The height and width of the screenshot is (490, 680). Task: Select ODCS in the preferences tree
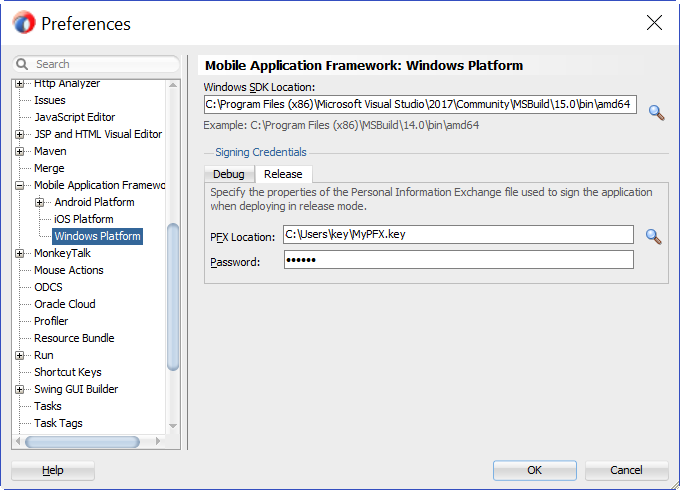pyautogui.click(x=49, y=287)
